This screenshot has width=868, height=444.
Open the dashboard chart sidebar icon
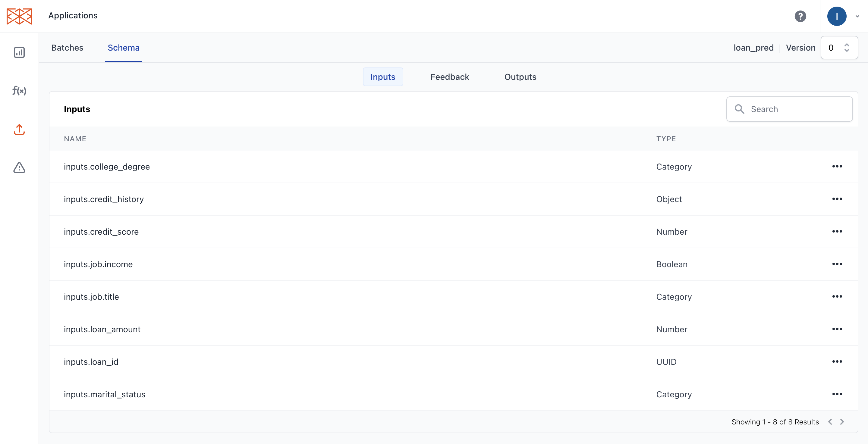pos(19,52)
